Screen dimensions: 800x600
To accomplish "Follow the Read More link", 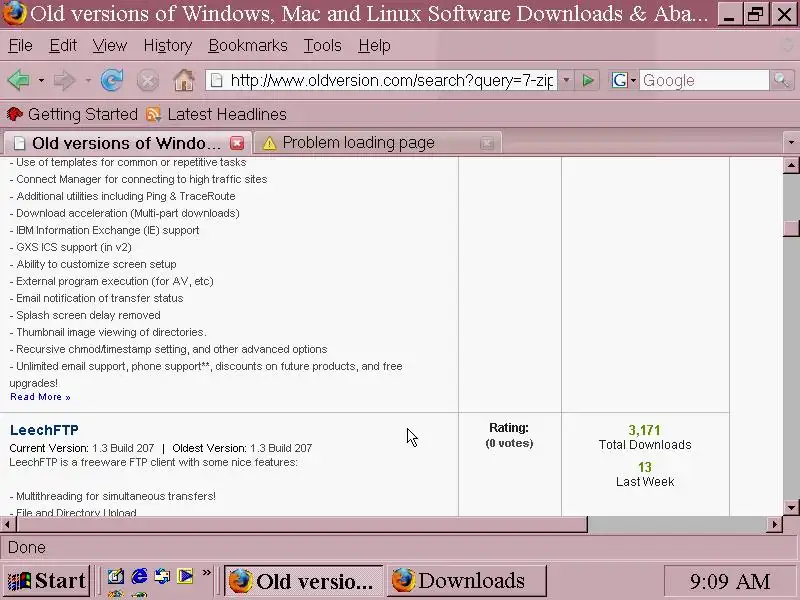I will 40,397.
